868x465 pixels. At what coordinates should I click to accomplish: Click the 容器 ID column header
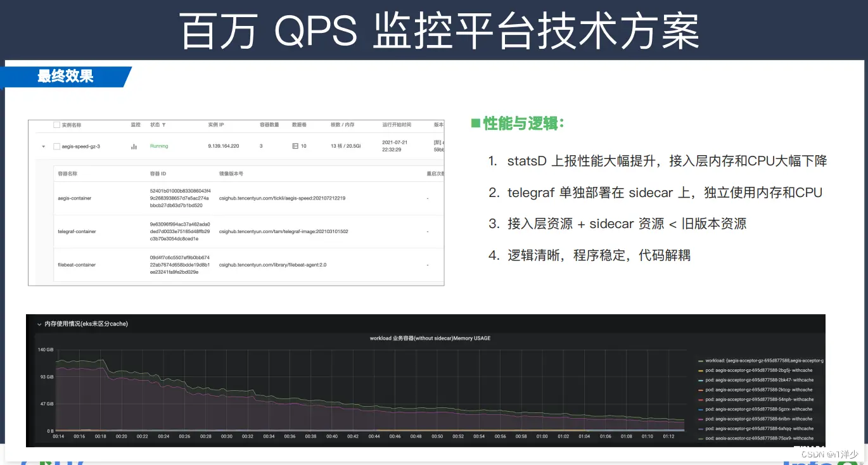(158, 174)
